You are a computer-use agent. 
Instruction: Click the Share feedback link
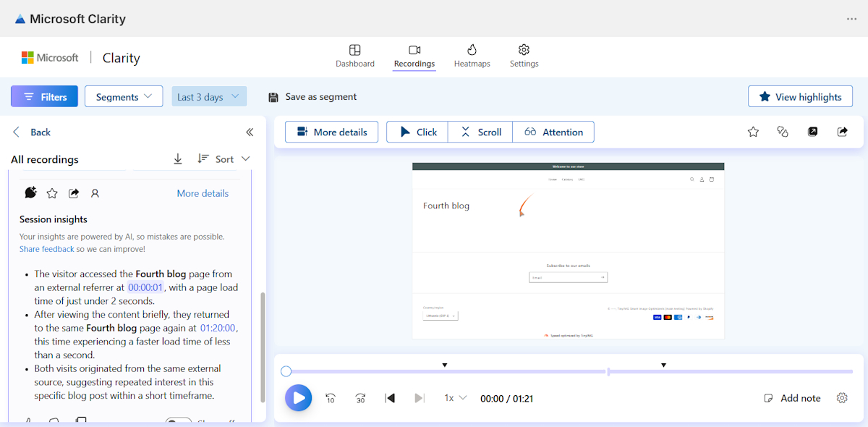coord(46,248)
